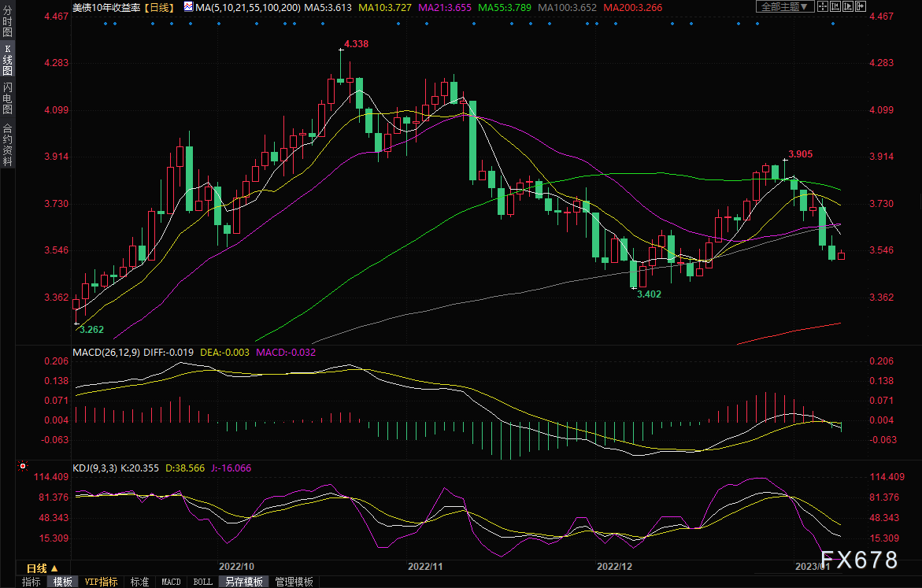This screenshot has height=588, width=922.
Task: Expand the 日线 period selector
Action: click(x=43, y=568)
